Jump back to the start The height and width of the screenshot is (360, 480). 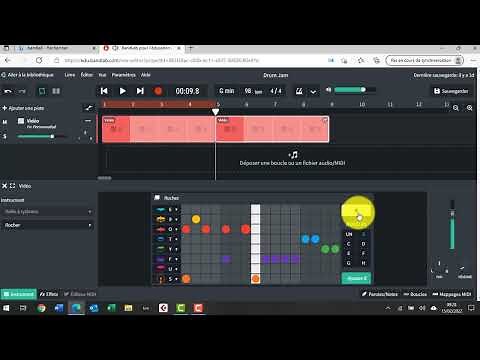[104, 91]
